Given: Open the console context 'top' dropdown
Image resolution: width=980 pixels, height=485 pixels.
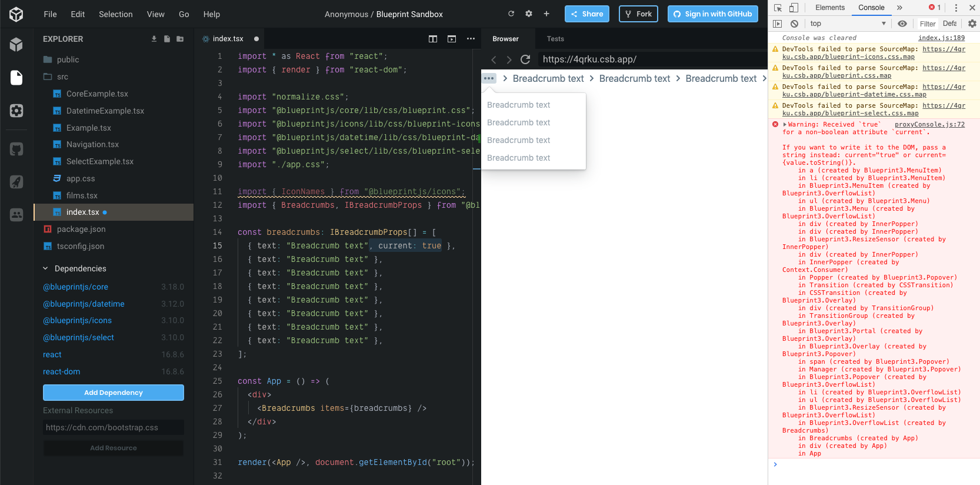Looking at the screenshot, I should pos(848,24).
